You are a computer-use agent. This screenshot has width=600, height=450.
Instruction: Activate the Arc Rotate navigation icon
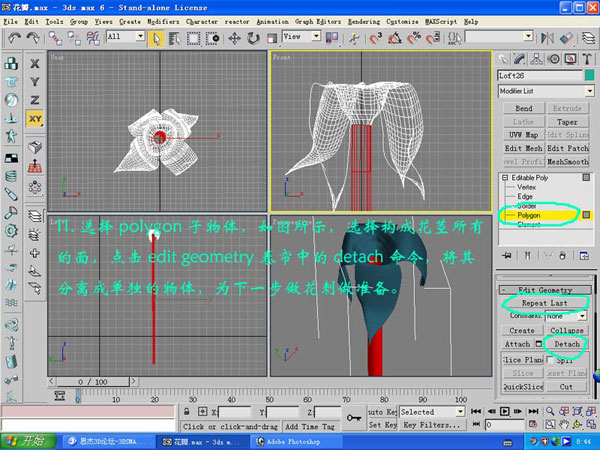[x=577, y=424]
